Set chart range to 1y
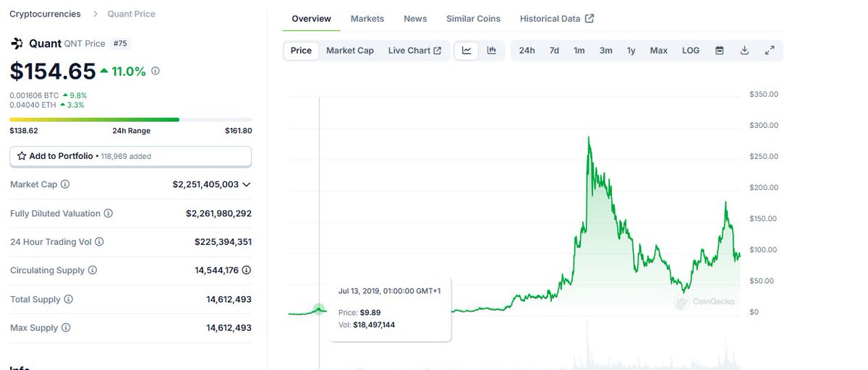 pyautogui.click(x=631, y=51)
